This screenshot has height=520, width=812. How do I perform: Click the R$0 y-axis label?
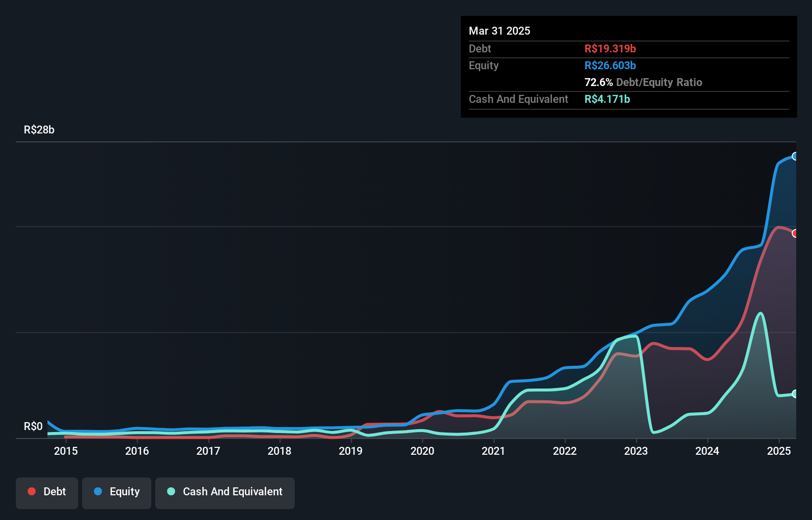pos(33,427)
